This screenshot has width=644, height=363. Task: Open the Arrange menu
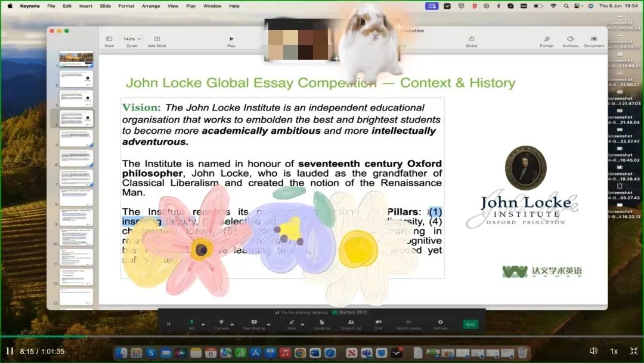[151, 6]
